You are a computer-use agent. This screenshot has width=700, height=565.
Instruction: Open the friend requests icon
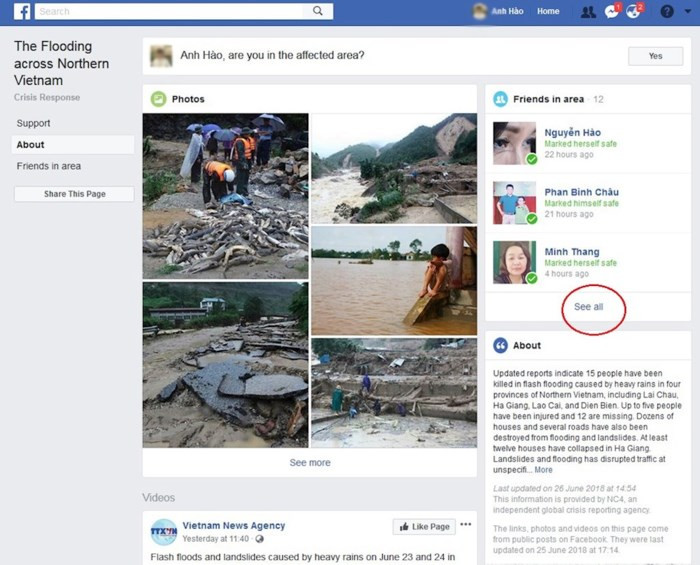tap(588, 12)
